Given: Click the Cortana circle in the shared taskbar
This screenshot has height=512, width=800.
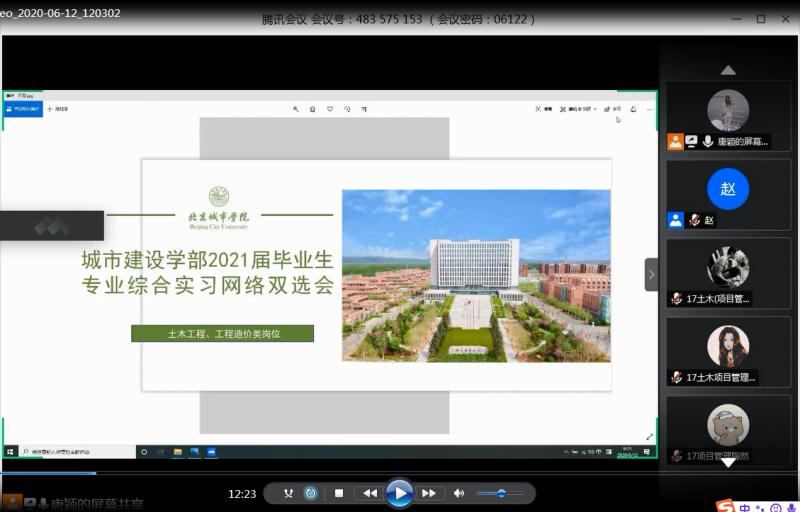Looking at the screenshot, I should click(144, 452).
